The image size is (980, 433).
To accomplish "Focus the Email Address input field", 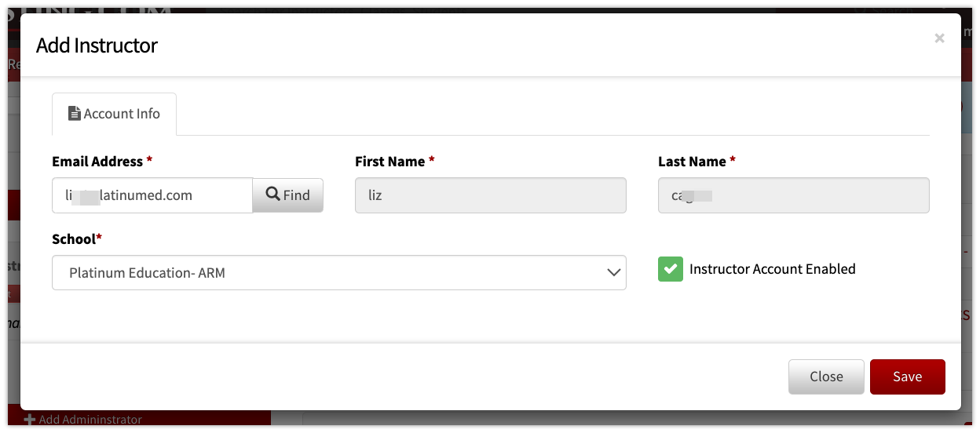I will 152,195.
